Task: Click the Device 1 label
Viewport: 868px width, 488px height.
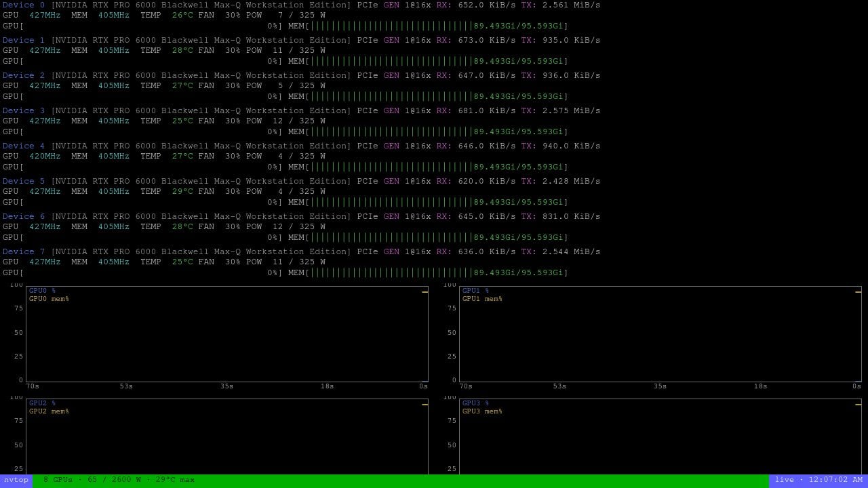Action: [x=24, y=40]
